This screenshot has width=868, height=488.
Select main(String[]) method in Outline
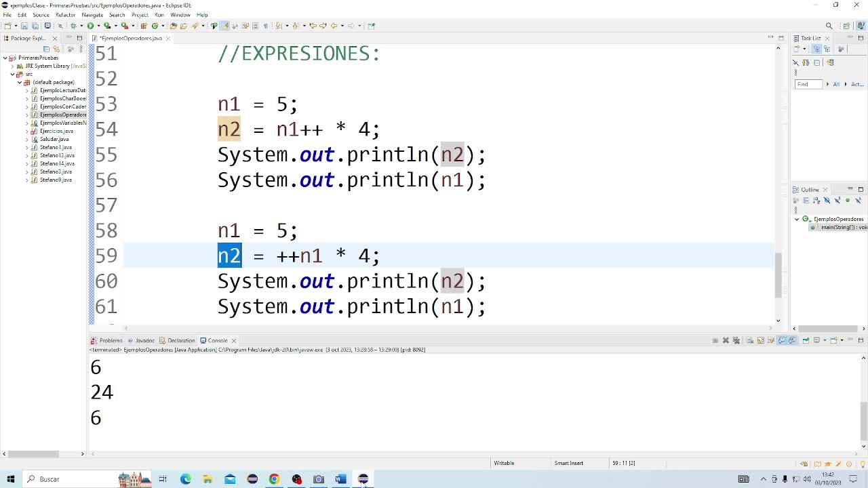[x=839, y=227]
